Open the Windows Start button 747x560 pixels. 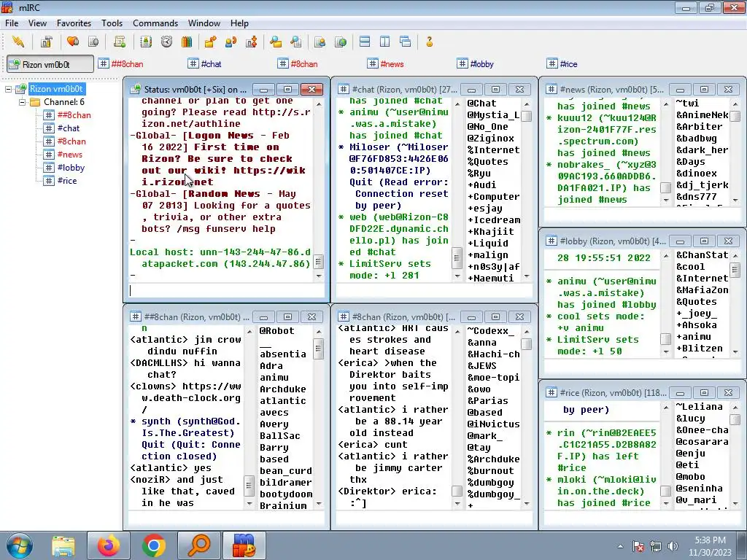coord(20,545)
